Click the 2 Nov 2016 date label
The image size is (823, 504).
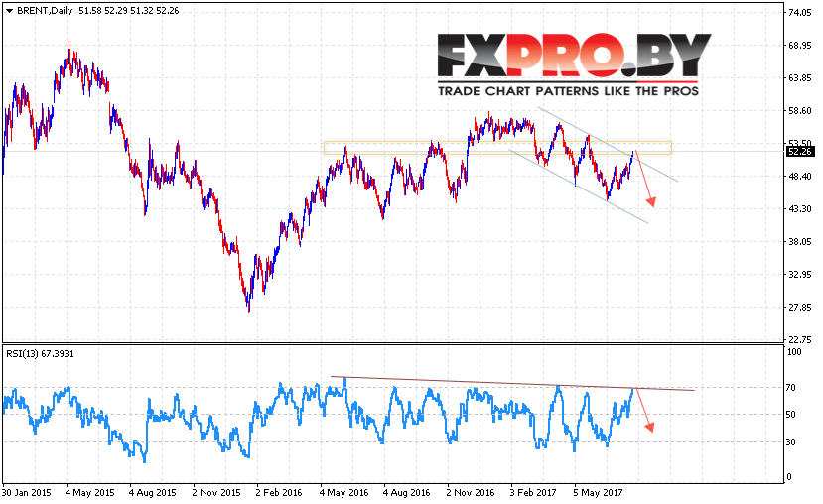[471, 493]
